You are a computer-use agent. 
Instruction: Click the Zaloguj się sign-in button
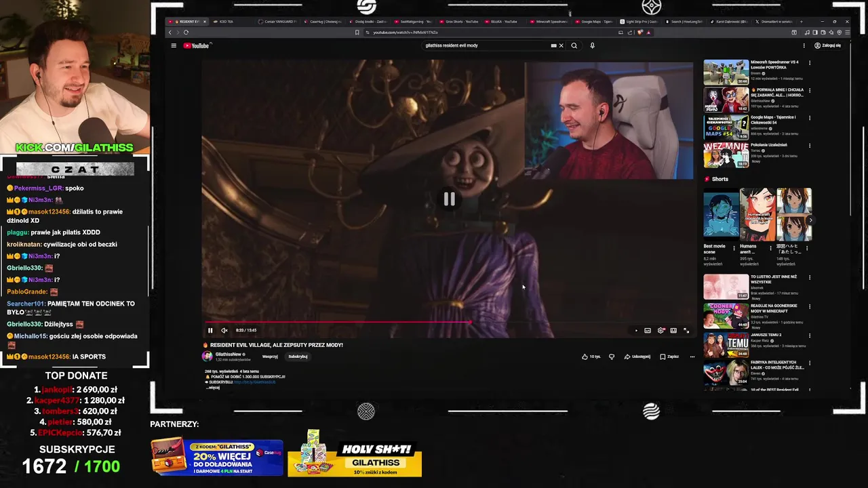pyautogui.click(x=828, y=45)
